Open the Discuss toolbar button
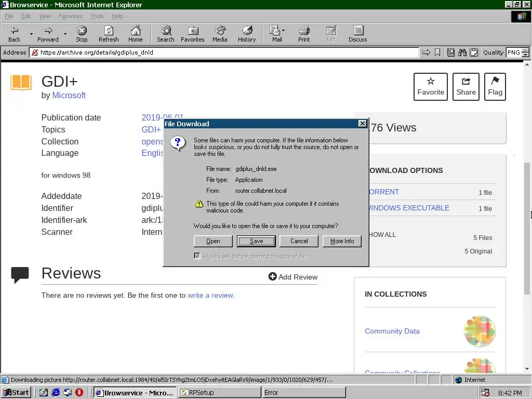Screen dimensions: 532x399 (x=357, y=34)
